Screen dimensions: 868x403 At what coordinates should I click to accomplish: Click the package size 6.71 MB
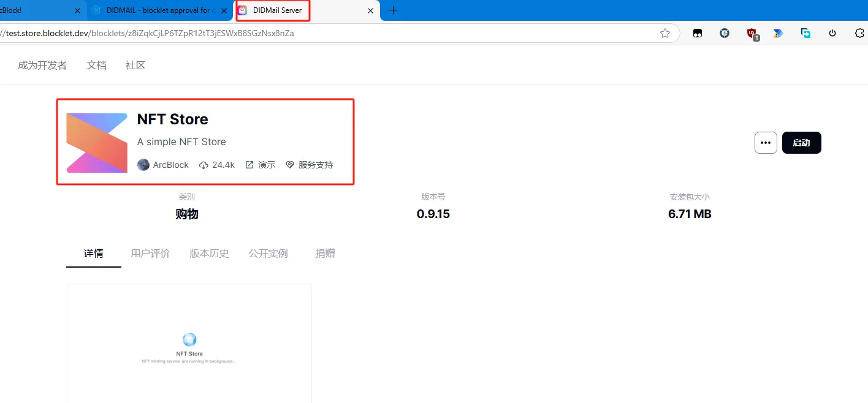pyautogui.click(x=690, y=214)
